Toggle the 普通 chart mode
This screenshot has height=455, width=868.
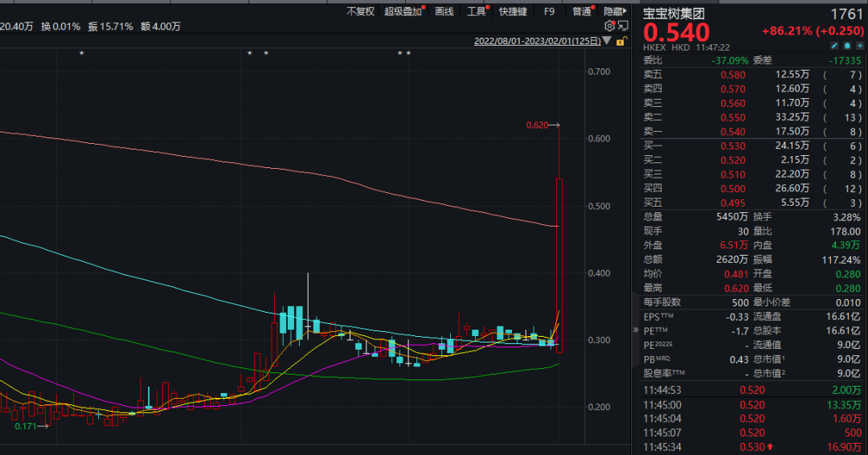582,11
